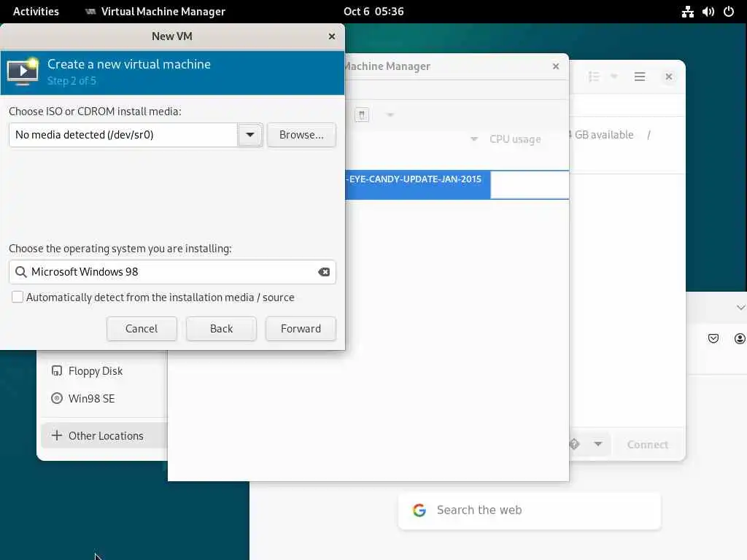Open the install media dropdown arrow
Image resolution: width=747 pixels, height=560 pixels.
pos(250,135)
